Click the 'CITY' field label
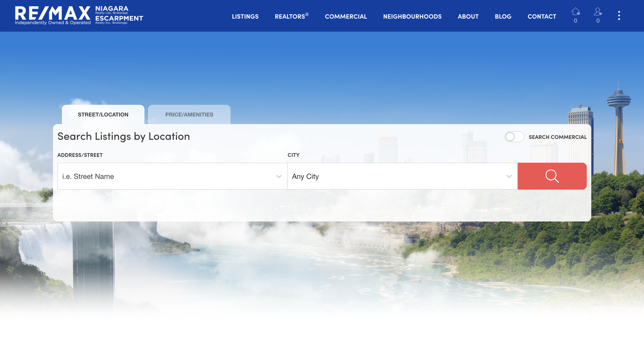 (293, 155)
